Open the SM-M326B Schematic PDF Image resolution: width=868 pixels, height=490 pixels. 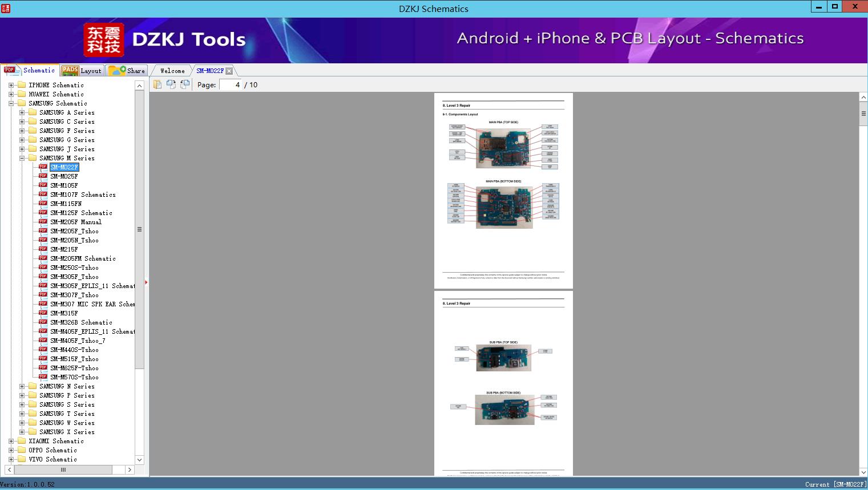(x=81, y=322)
